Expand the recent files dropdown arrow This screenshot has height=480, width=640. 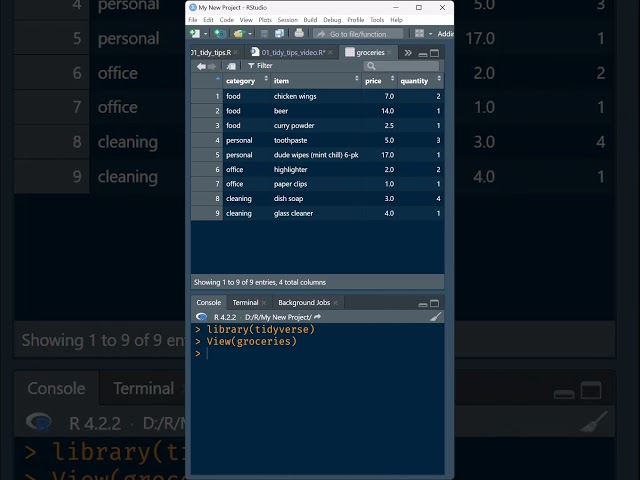250,34
